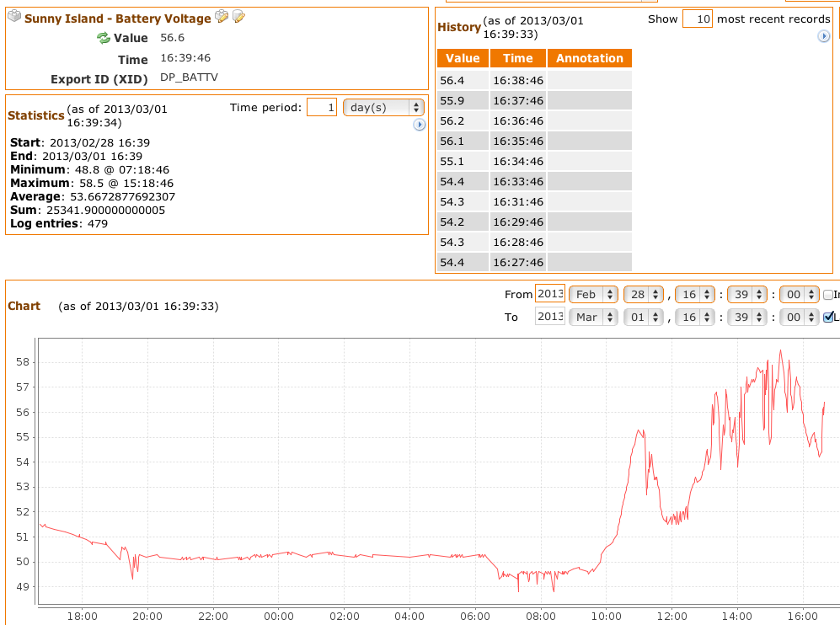
Task: Click the End: 2013/03/01 16:39 line
Action: [x=77, y=157]
